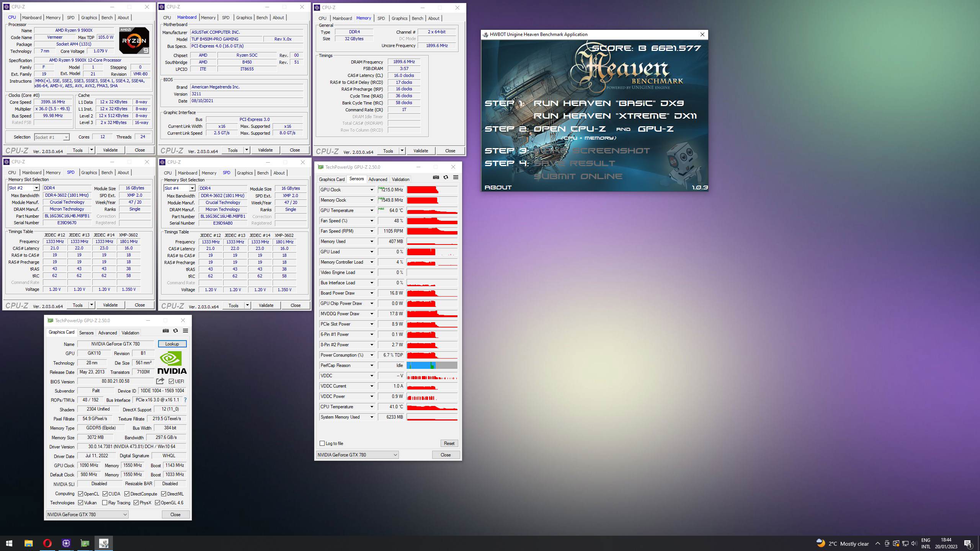Click Reset button in GPU-Z Sensors

tap(449, 443)
